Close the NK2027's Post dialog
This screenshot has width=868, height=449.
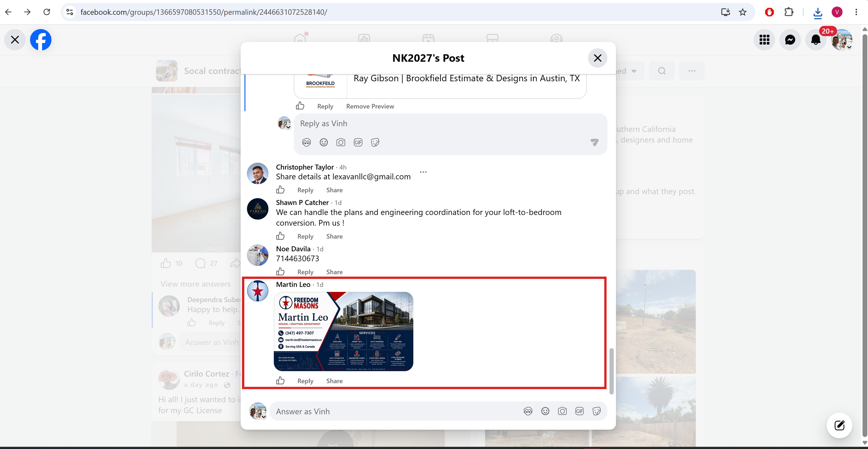(597, 58)
